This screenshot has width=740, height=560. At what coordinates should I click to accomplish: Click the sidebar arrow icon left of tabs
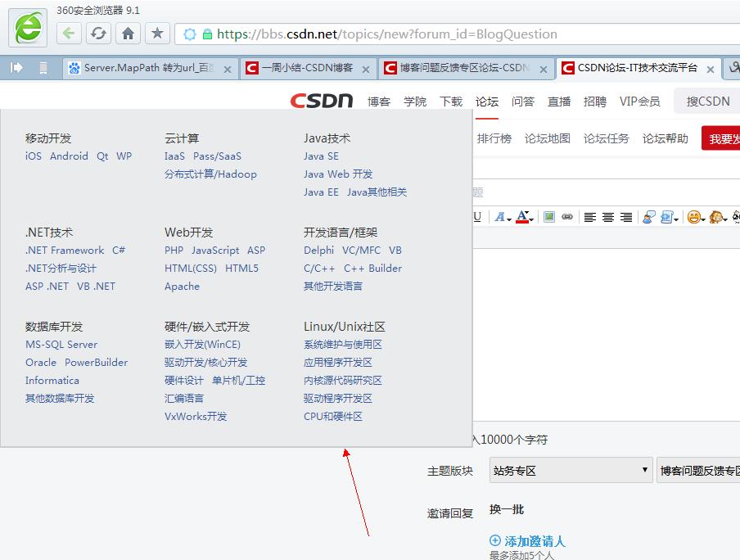click(16, 67)
